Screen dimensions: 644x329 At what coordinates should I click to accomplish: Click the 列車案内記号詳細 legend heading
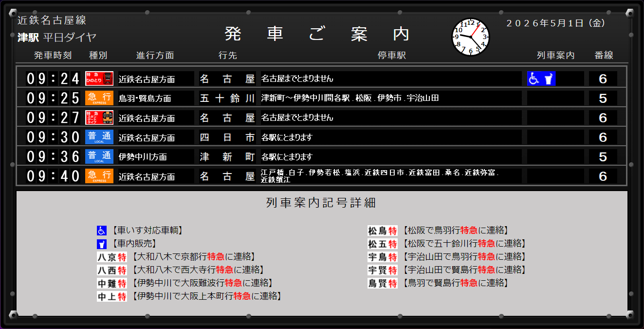click(x=321, y=203)
